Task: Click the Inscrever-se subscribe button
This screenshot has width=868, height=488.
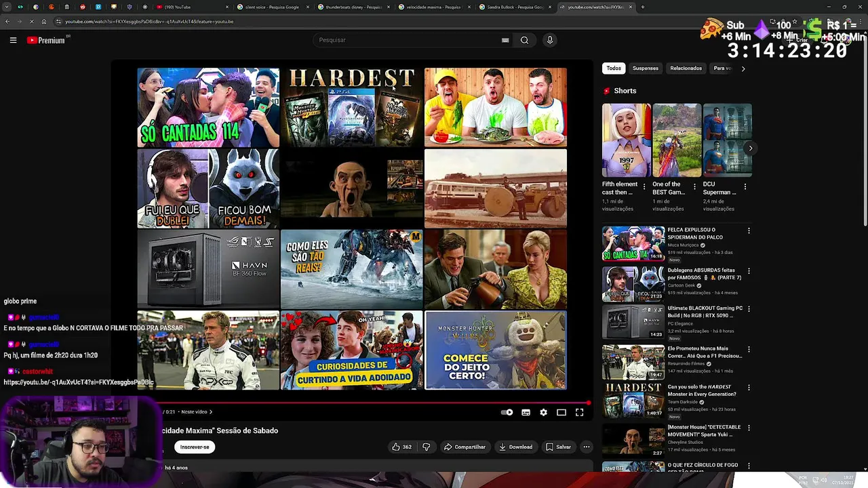Action: click(x=195, y=447)
